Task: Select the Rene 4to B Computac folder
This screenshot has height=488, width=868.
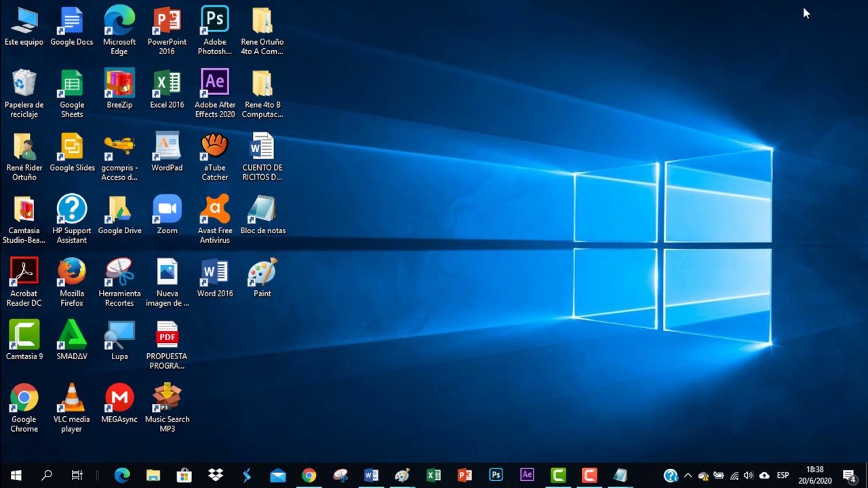Action: (262, 94)
